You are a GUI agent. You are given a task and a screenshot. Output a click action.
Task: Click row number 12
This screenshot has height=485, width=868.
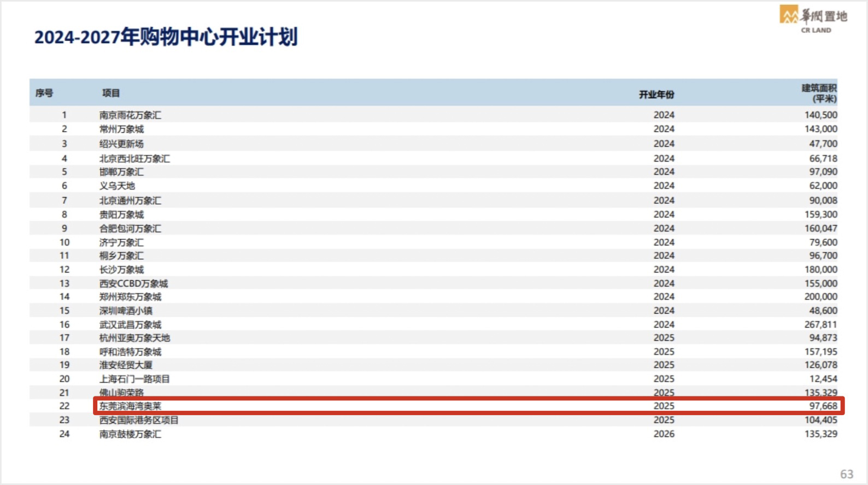point(64,270)
